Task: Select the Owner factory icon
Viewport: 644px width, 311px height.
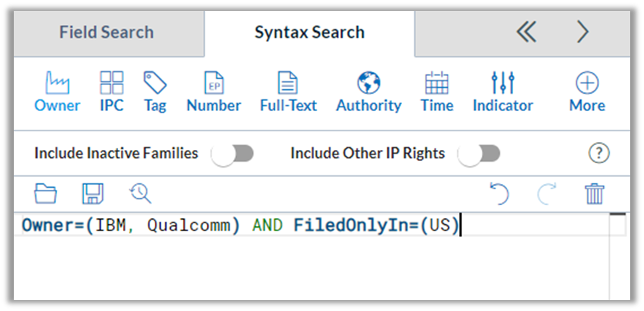Action: (x=57, y=83)
